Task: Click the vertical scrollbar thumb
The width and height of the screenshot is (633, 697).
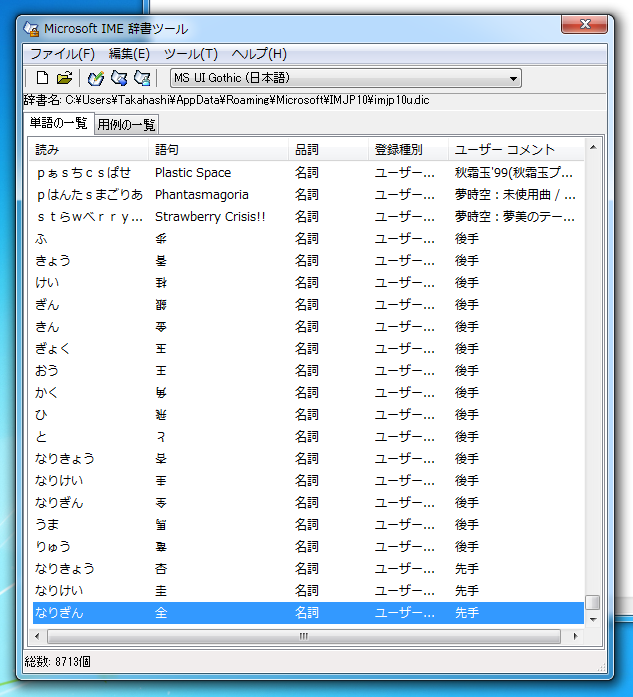Action: 593,603
